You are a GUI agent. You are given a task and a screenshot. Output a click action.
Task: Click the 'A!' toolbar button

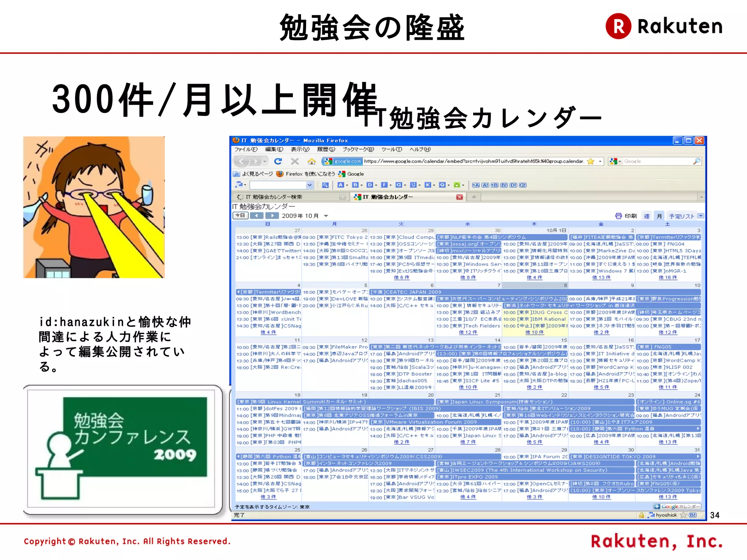coord(485,185)
